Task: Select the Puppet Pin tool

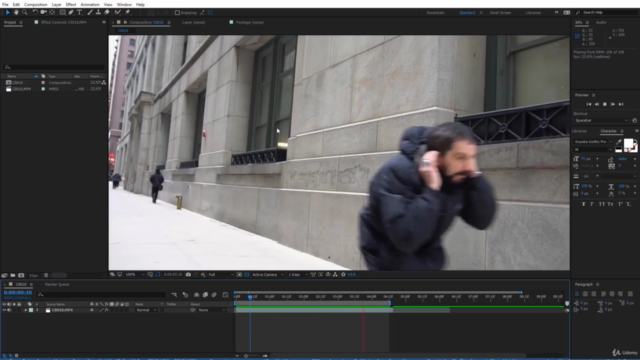Action: click(127, 13)
